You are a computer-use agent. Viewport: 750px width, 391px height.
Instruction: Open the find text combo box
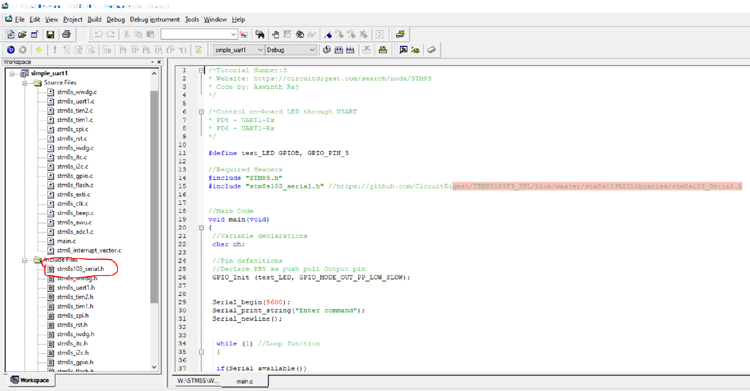[199, 34]
